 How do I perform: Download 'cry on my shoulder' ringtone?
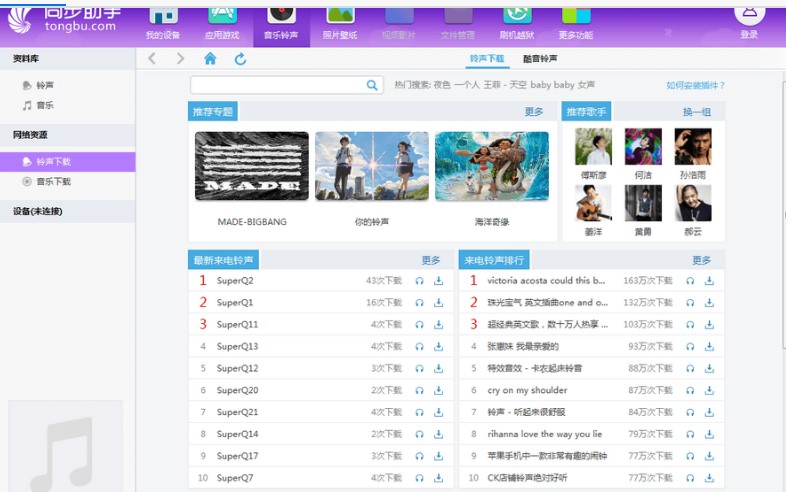[x=709, y=390]
